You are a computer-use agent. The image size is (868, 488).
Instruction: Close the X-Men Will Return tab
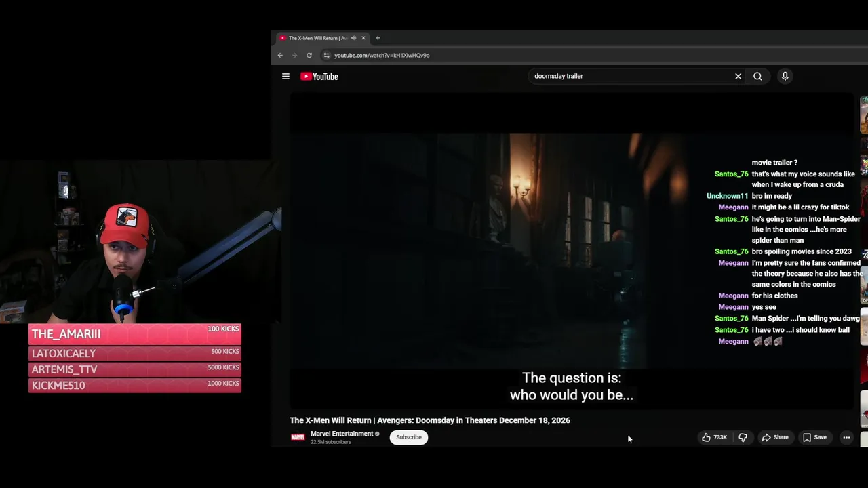coord(363,38)
